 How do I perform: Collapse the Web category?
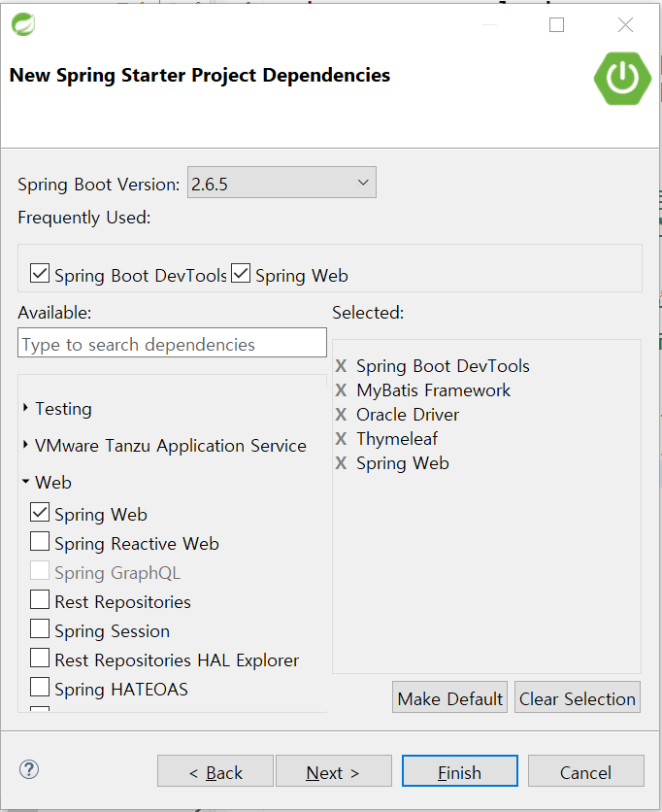pos(25,482)
